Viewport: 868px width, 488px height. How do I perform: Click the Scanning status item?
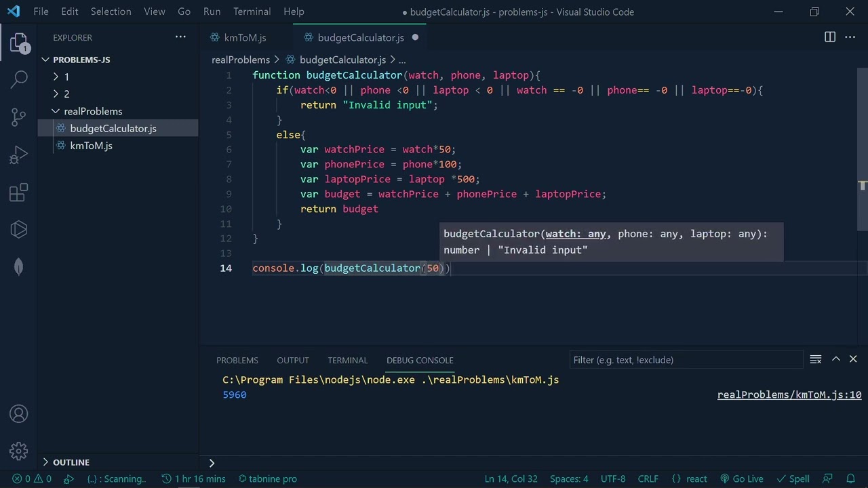pos(117,479)
